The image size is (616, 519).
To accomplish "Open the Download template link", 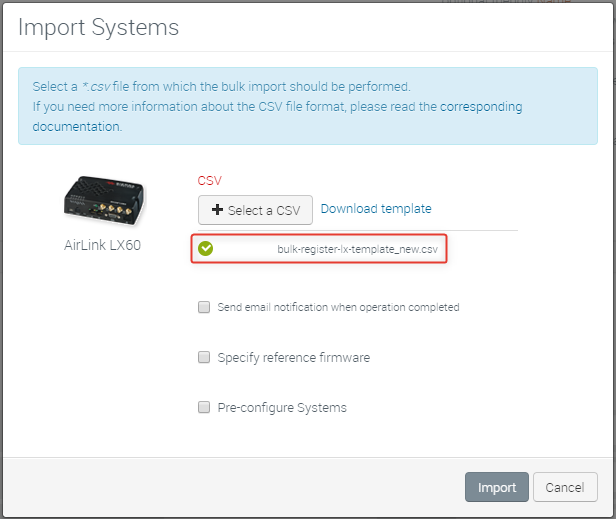I will pos(376,209).
